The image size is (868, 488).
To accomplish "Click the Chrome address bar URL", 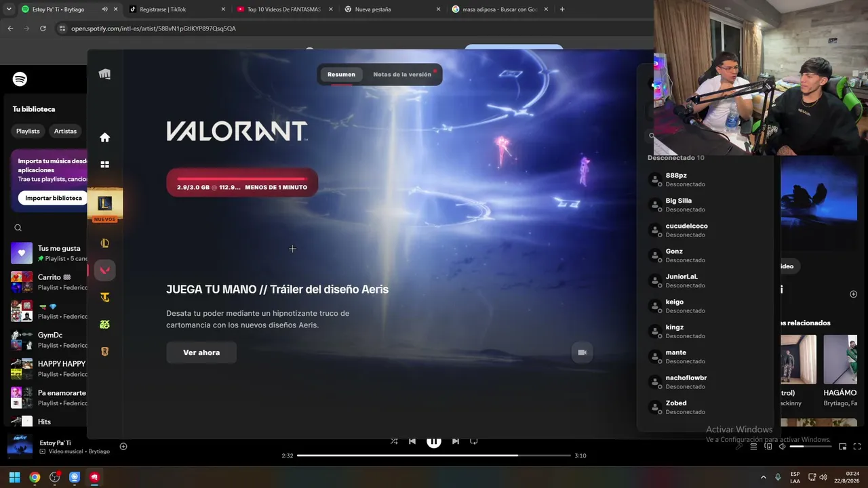I will pos(154,28).
